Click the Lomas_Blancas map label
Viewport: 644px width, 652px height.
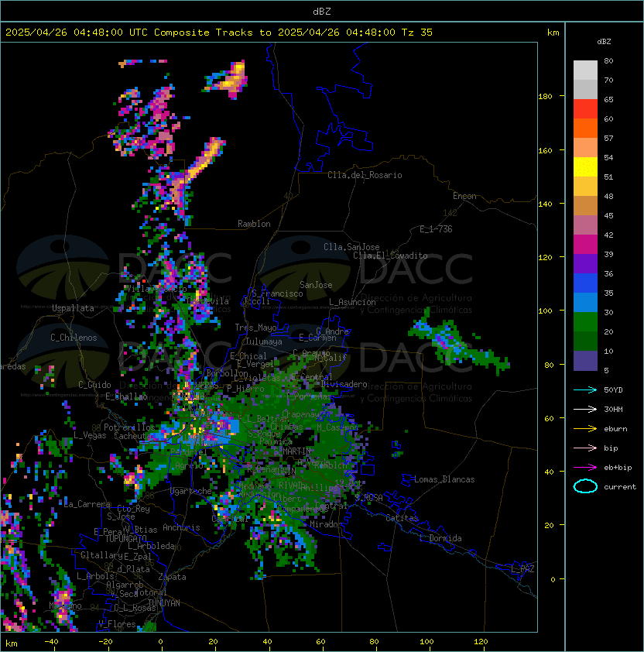pyautogui.click(x=444, y=479)
